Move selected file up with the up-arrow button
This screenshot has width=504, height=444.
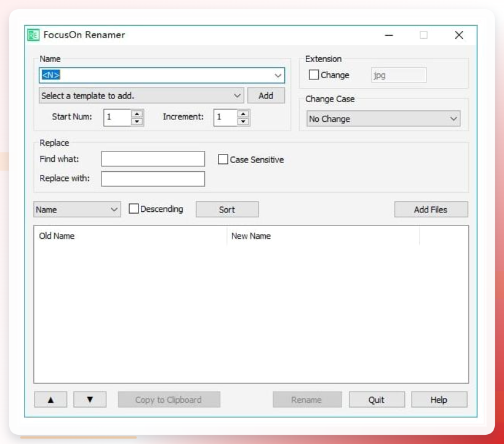pyautogui.click(x=51, y=400)
